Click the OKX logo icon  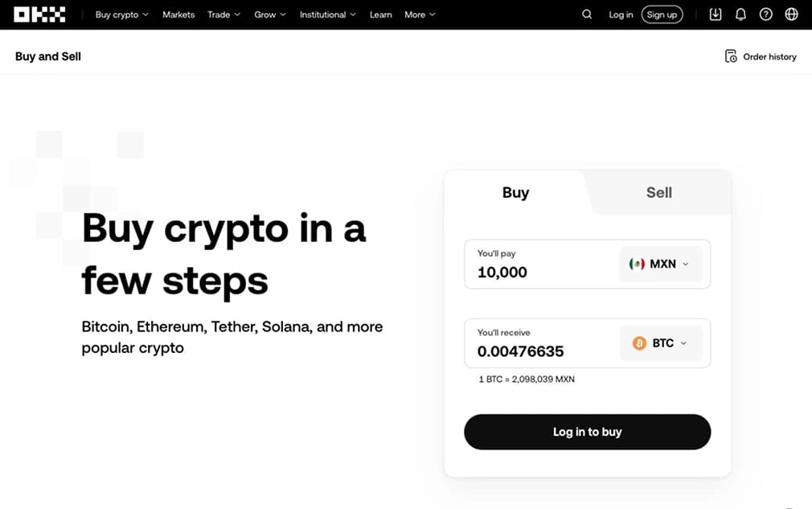(x=39, y=14)
